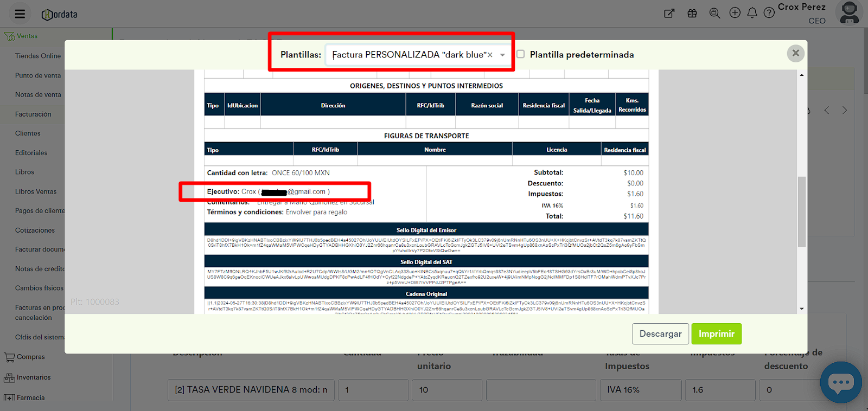Open the notifications bell icon
The height and width of the screenshot is (411, 868).
pyautogui.click(x=752, y=13)
